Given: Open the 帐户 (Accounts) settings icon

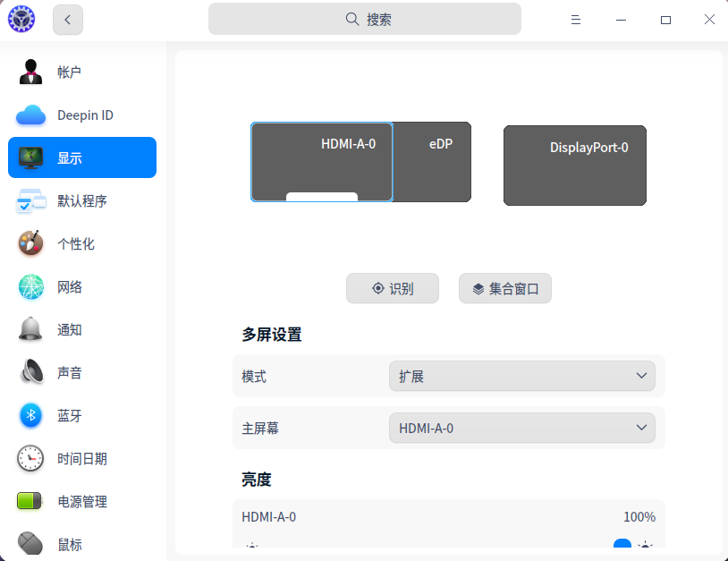Looking at the screenshot, I should click(x=30, y=72).
